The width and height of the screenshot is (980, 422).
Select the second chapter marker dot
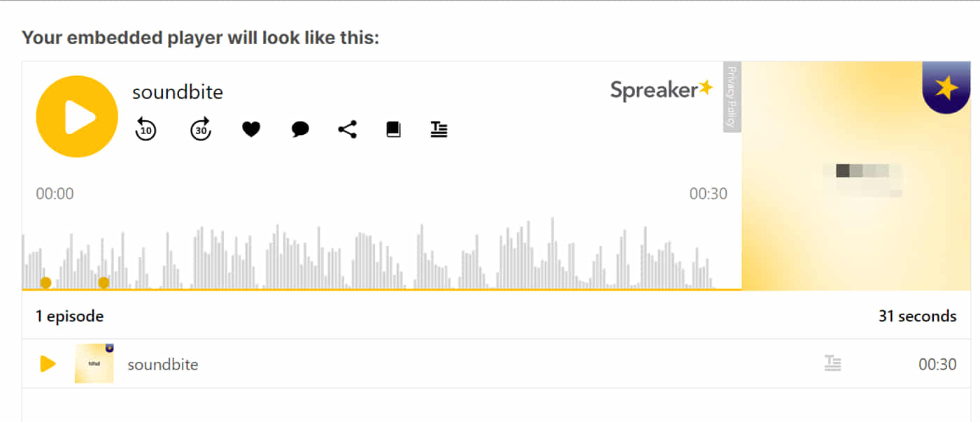(104, 283)
